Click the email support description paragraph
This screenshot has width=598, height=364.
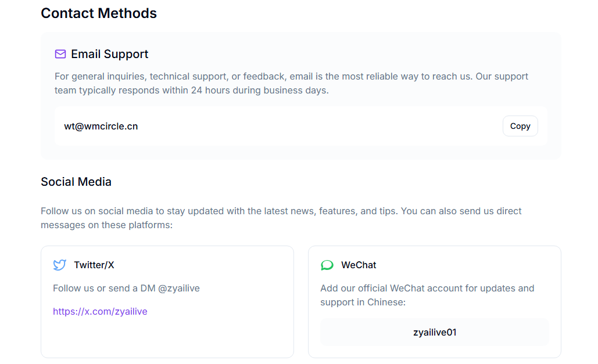(291, 84)
